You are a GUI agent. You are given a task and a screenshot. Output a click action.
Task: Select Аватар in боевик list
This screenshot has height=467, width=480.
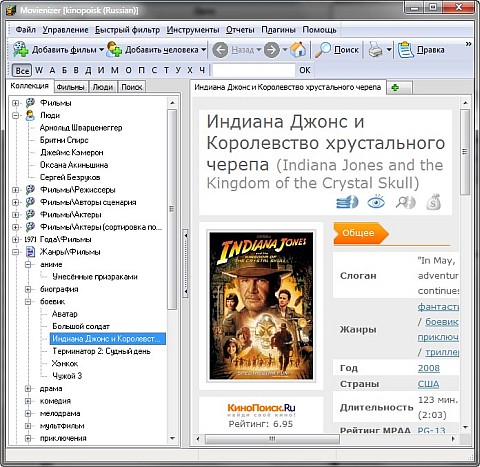[65, 314]
